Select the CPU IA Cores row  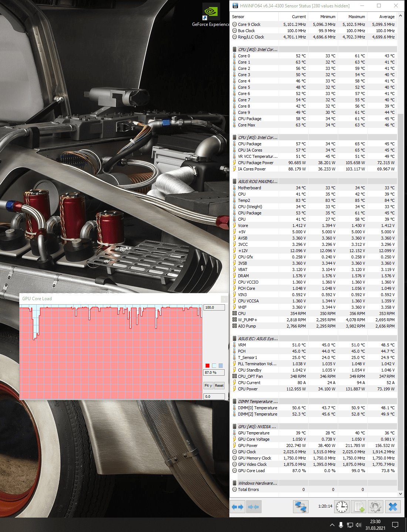pyautogui.click(x=313, y=150)
